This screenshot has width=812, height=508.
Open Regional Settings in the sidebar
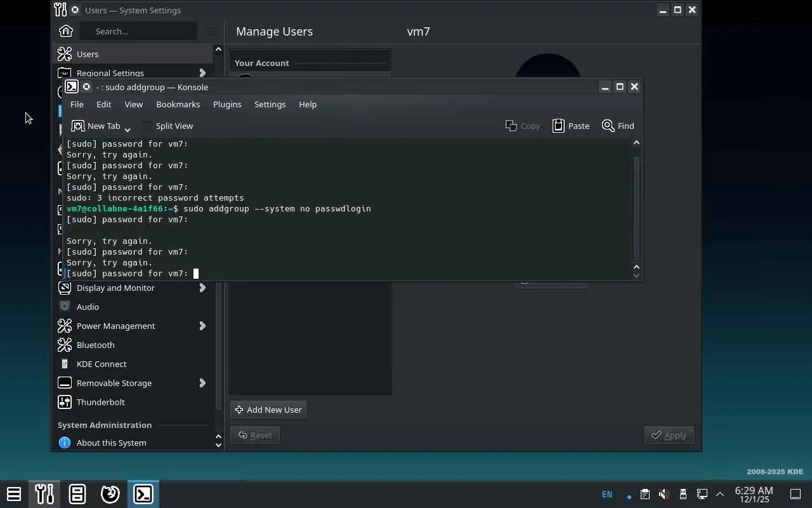[133, 72]
